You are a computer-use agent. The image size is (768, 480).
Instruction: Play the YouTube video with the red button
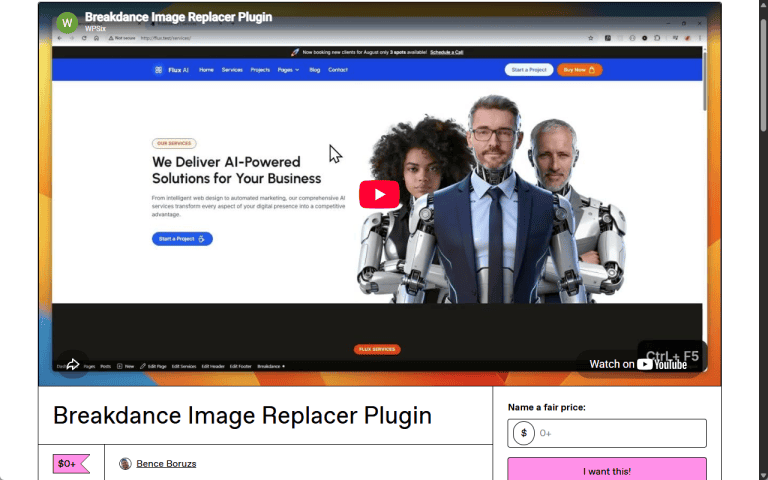pos(379,194)
